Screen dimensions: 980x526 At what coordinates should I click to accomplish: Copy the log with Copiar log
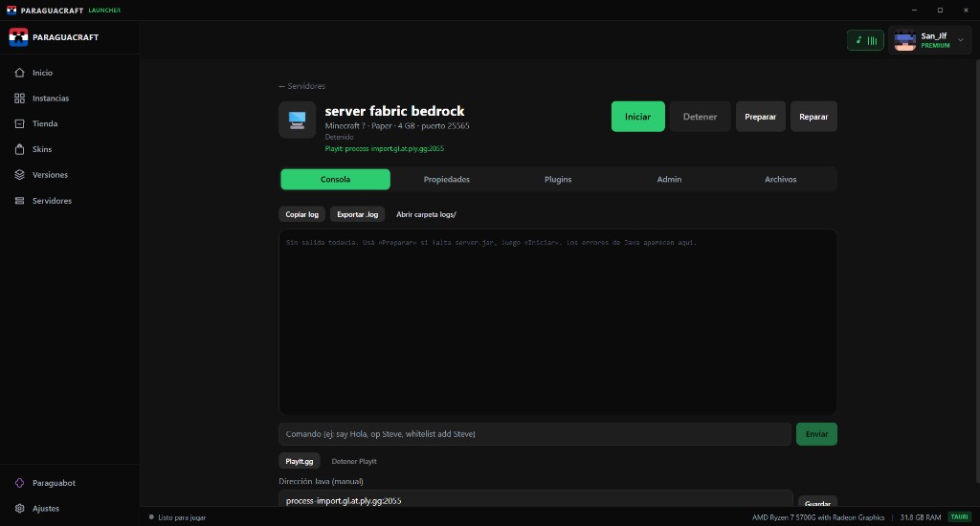pyautogui.click(x=301, y=214)
